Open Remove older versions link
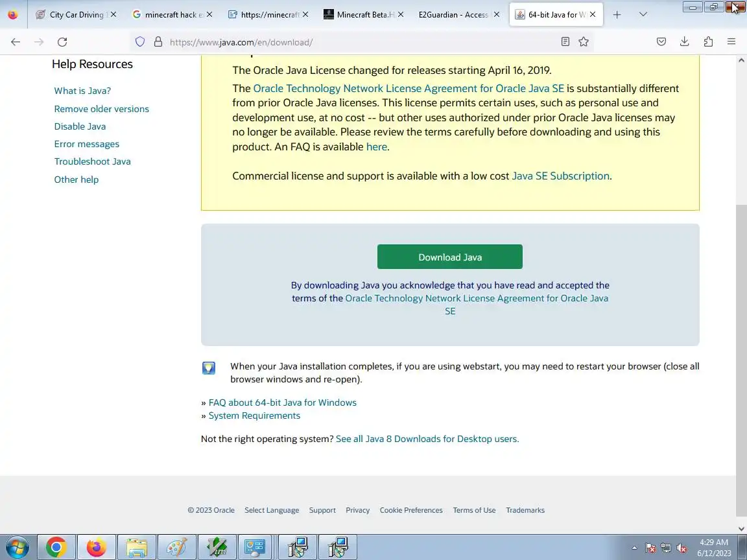Viewport: 747px width, 560px height. (x=101, y=109)
